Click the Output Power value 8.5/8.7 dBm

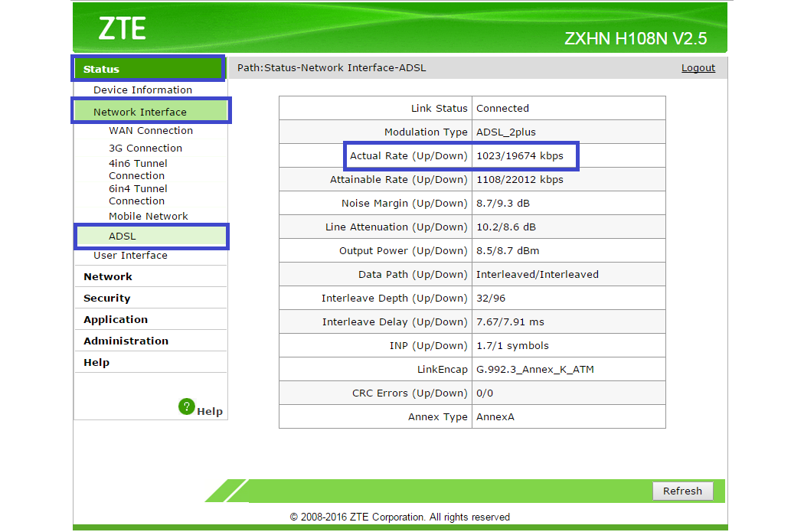pos(508,251)
